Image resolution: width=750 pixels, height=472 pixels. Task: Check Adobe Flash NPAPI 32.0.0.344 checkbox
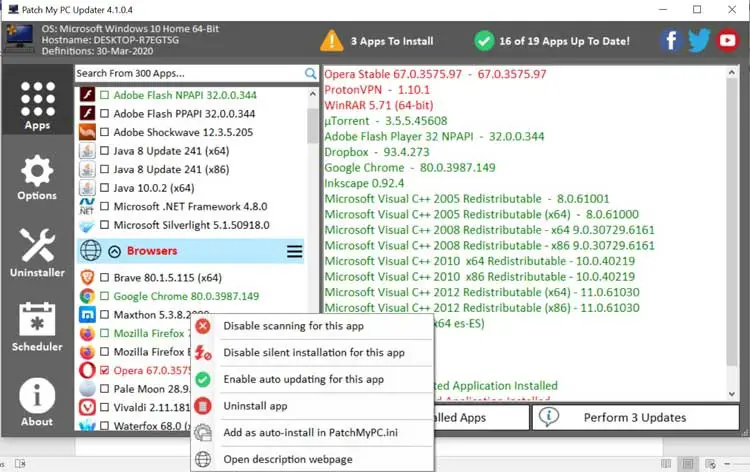click(104, 95)
